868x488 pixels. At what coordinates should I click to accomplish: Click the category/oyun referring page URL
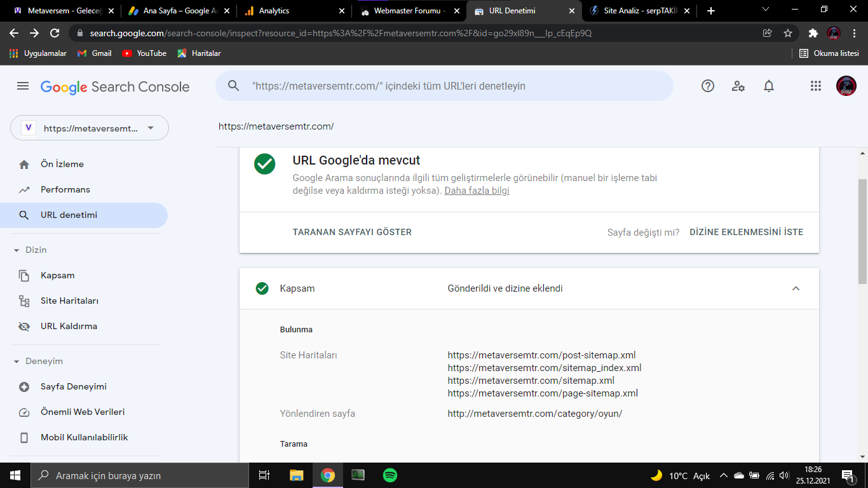pos(535,414)
